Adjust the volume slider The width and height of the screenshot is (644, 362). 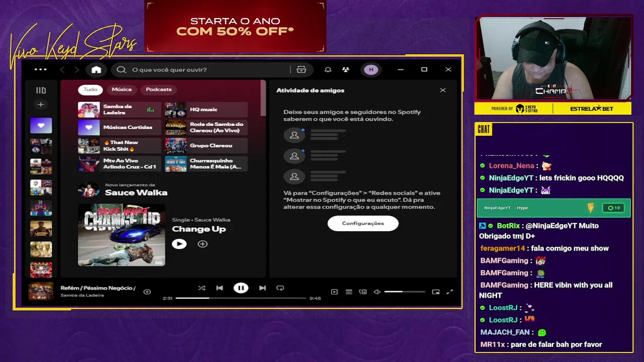pos(405,292)
